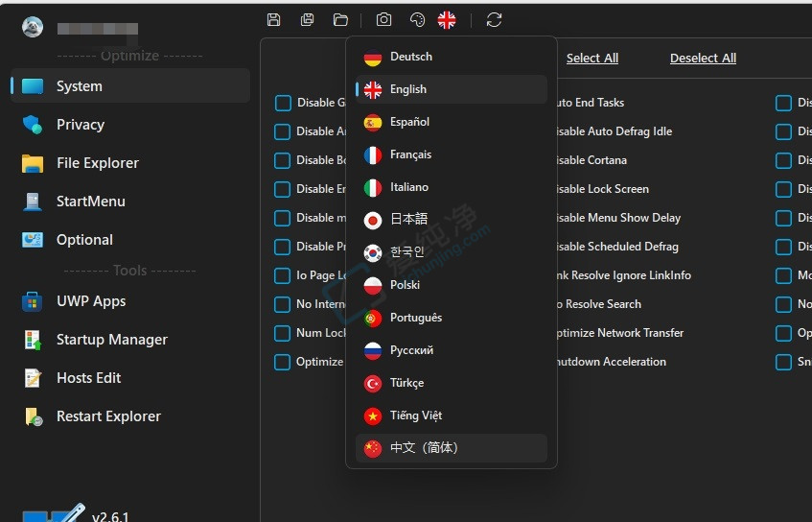Image resolution: width=812 pixels, height=522 pixels.
Task: Click the Vietnamese flag beside Tiếng Việt
Action: pyautogui.click(x=373, y=415)
